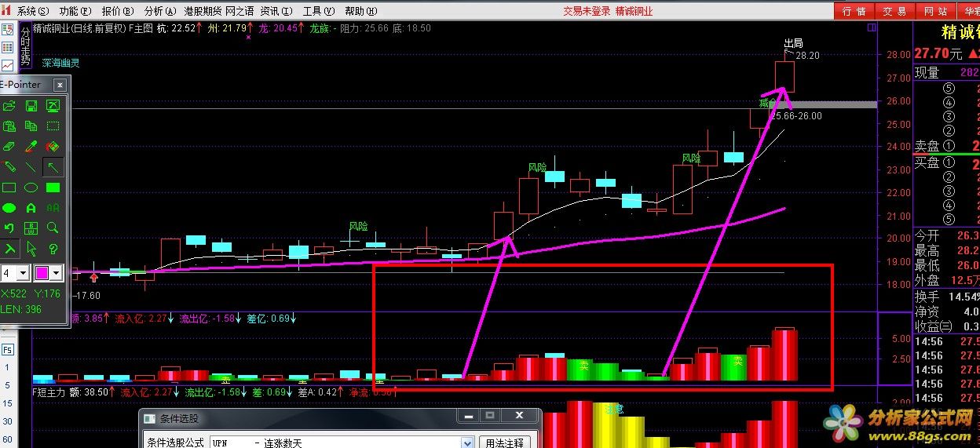Viewport: 980px width, 448px height.
Task: Click the clipboard paste icon in E-Pointer
Action: point(9,126)
